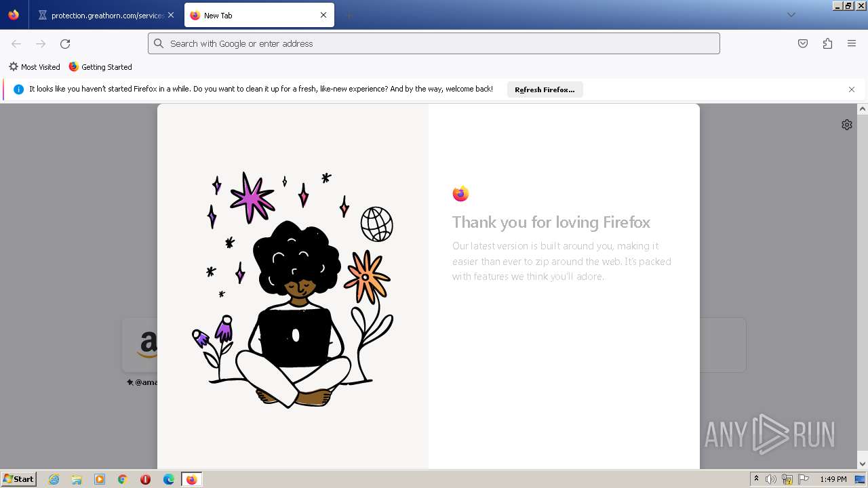Minimize the Firefox window
Viewport: 868px width, 488px height.
click(837, 5)
